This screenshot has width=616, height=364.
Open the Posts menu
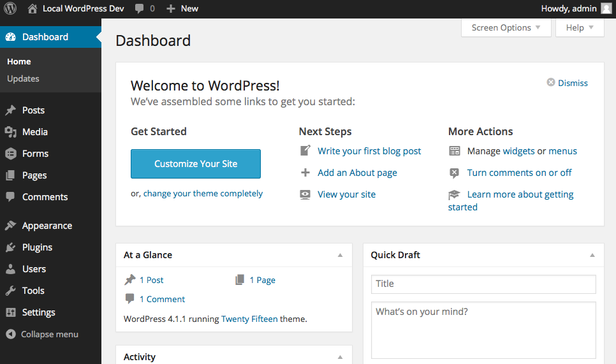point(33,110)
